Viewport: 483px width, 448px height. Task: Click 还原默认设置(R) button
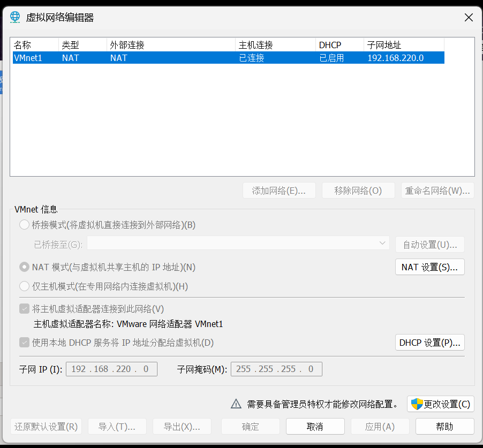pos(46,427)
